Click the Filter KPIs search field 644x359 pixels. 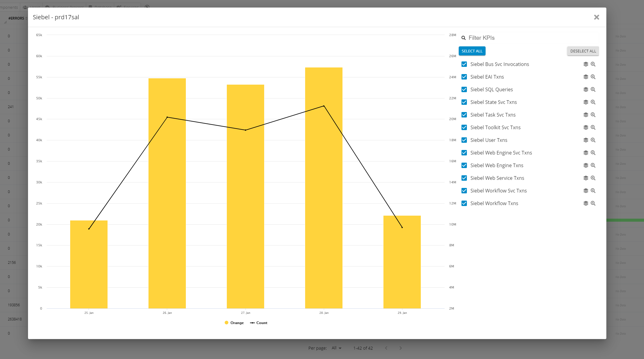[x=530, y=38]
